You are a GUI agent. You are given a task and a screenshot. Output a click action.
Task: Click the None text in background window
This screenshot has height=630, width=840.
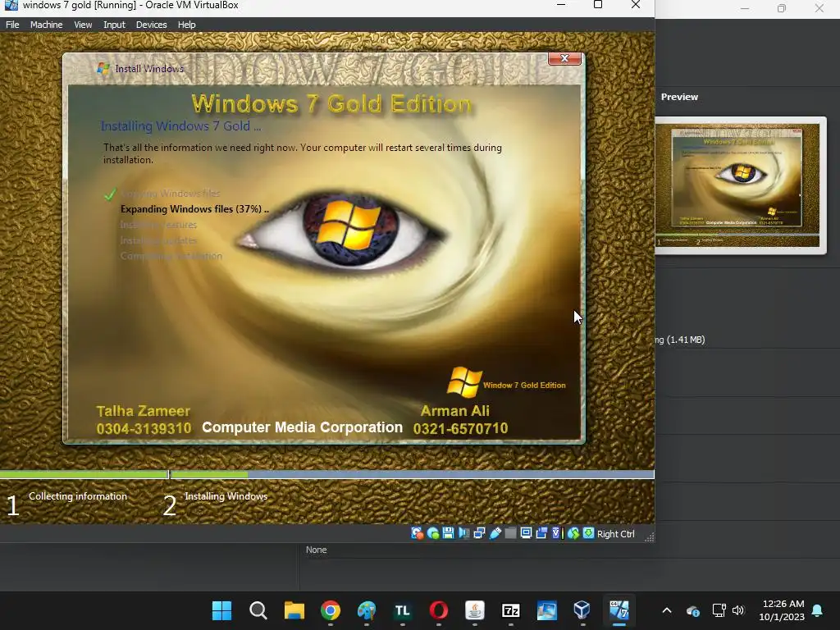coord(316,550)
